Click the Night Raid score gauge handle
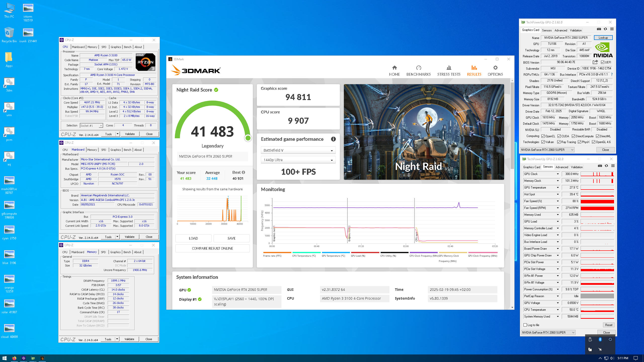The width and height of the screenshot is (644, 362). pos(248,138)
